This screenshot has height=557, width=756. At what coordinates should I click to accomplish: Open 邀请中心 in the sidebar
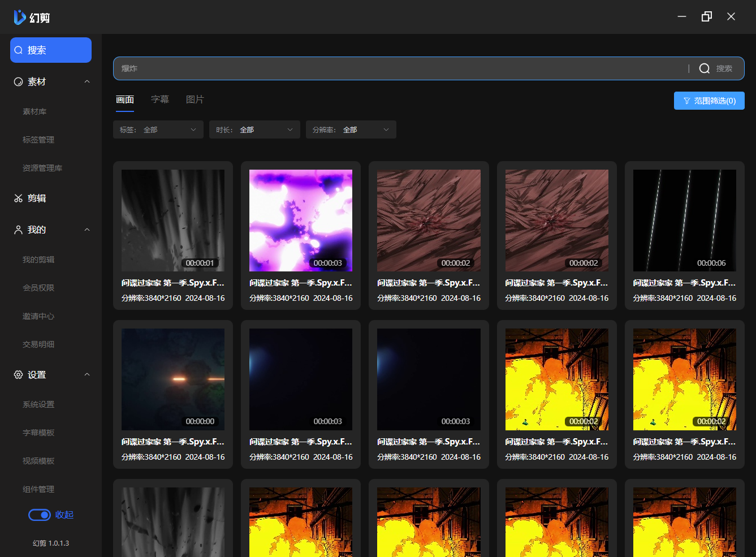coord(38,316)
